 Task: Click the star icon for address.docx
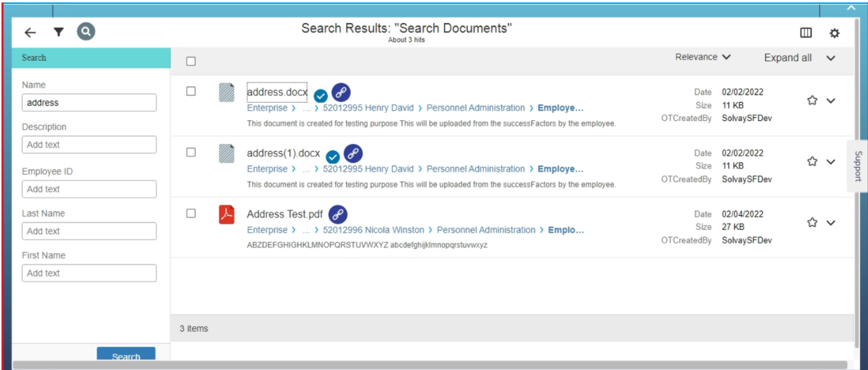pos(813,101)
